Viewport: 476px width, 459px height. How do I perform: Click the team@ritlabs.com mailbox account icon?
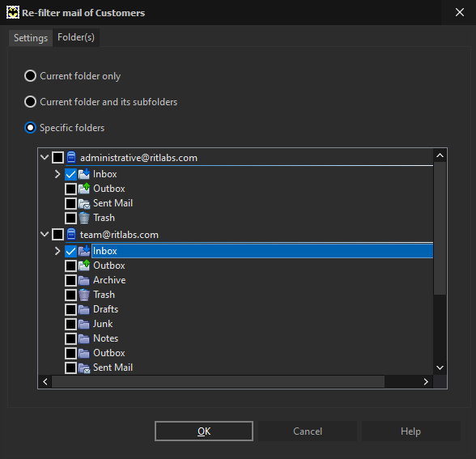(71, 235)
